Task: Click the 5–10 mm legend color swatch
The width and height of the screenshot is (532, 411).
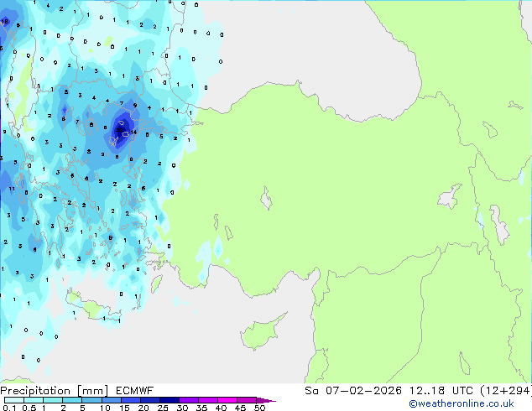Action: (91, 400)
